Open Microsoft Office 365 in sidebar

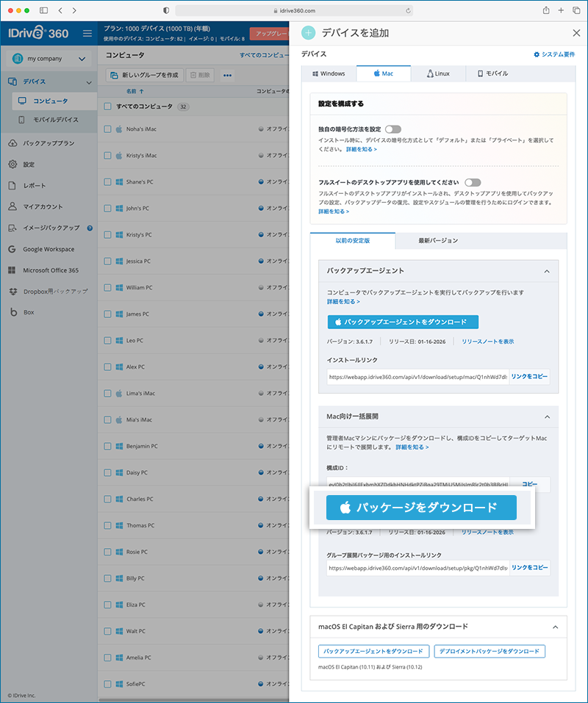point(50,270)
